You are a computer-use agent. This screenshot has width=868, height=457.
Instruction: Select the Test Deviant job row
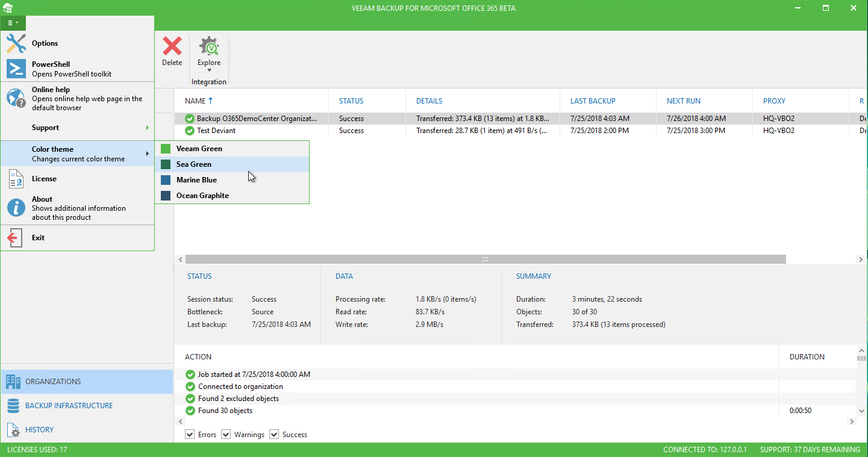point(216,131)
